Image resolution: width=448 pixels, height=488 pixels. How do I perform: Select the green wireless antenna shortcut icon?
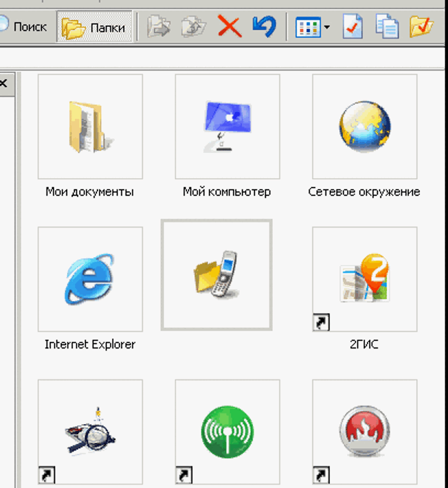point(227,431)
